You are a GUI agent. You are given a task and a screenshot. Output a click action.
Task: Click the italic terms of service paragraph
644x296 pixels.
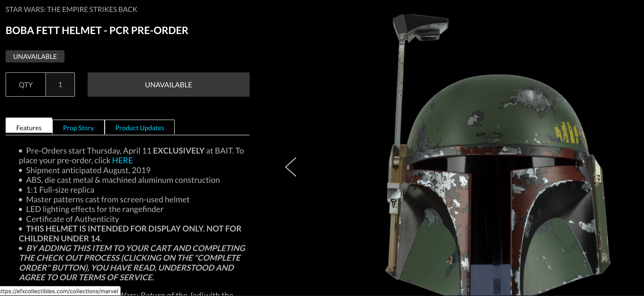coord(132,263)
